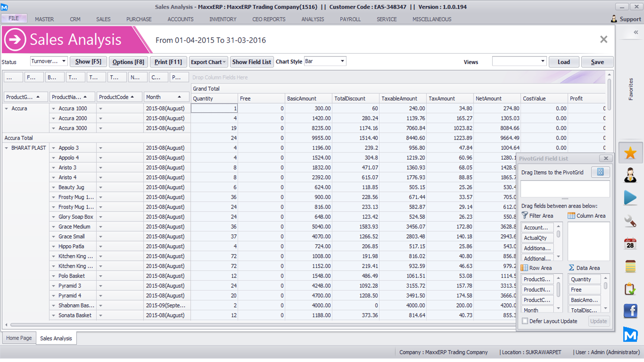Open the INVENTORY menu
The width and height of the screenshot is (644, 362).
(223, 19)
